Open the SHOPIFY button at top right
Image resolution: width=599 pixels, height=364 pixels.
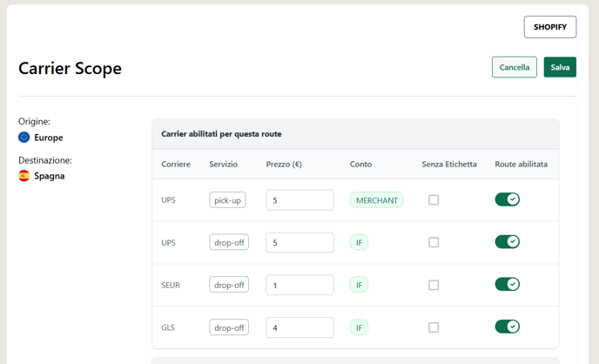pyautogui.click(x=550, y=27)
